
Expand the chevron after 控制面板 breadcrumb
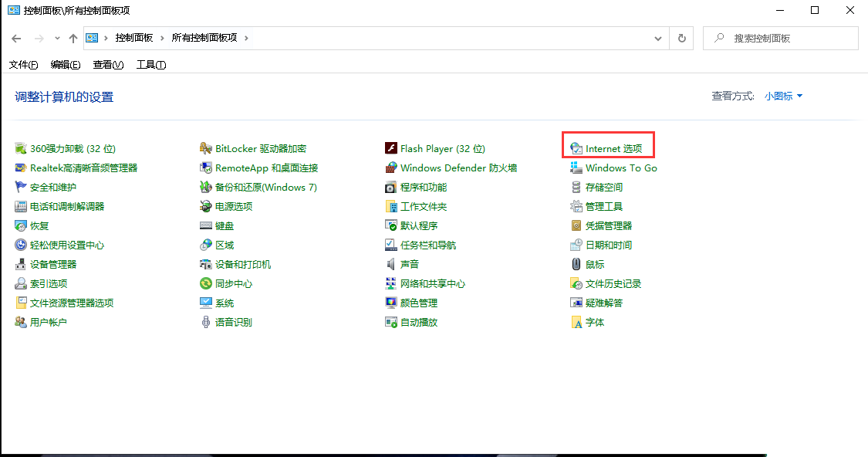pos(162,39)
